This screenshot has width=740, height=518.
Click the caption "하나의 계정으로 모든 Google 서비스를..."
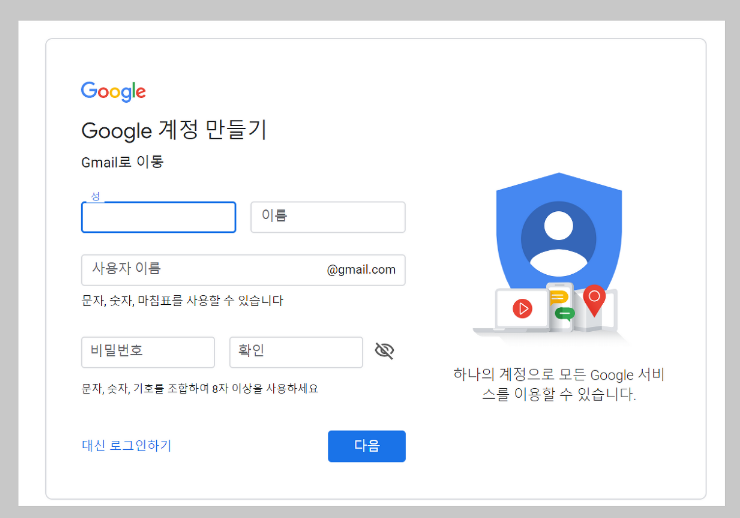point(559,384)
